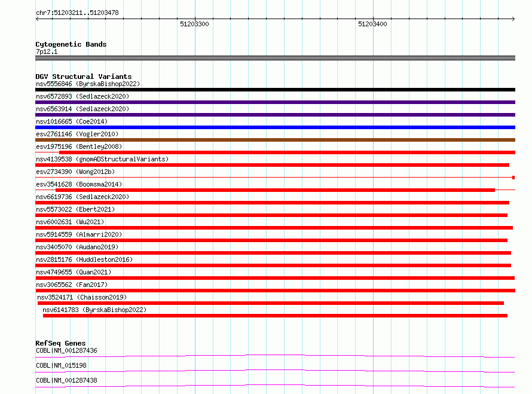Click the red nsv6141783 variant bar
Screen dimensions: 532x394
click(275, 316)
